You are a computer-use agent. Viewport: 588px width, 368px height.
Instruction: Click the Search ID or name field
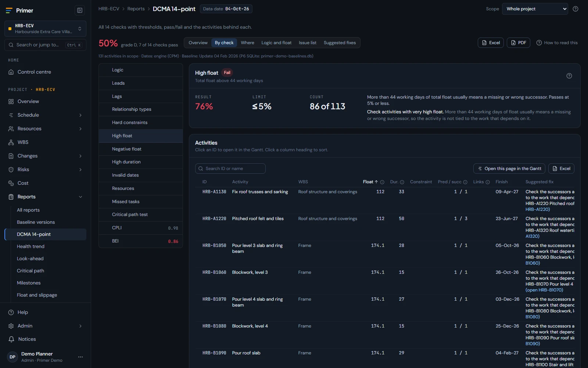[230, 169]
